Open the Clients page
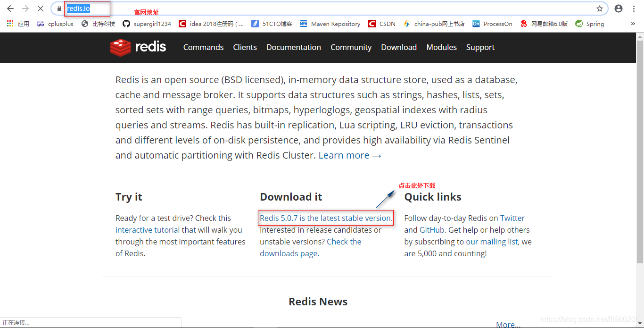This screenshot has height=328, width=644. pos(245,47)
